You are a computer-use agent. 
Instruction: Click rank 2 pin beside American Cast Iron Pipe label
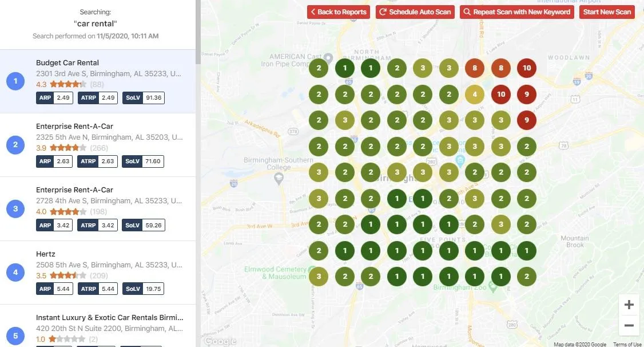point(319,68)
